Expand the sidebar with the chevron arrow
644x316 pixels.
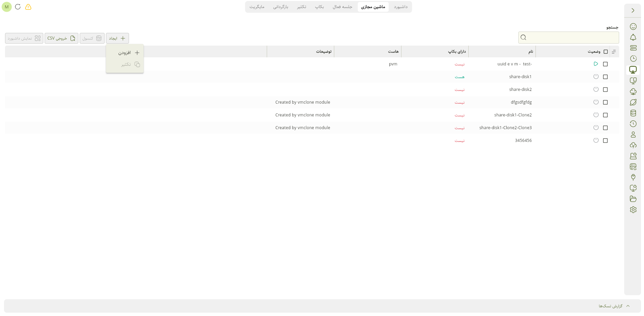coord(633,10)
